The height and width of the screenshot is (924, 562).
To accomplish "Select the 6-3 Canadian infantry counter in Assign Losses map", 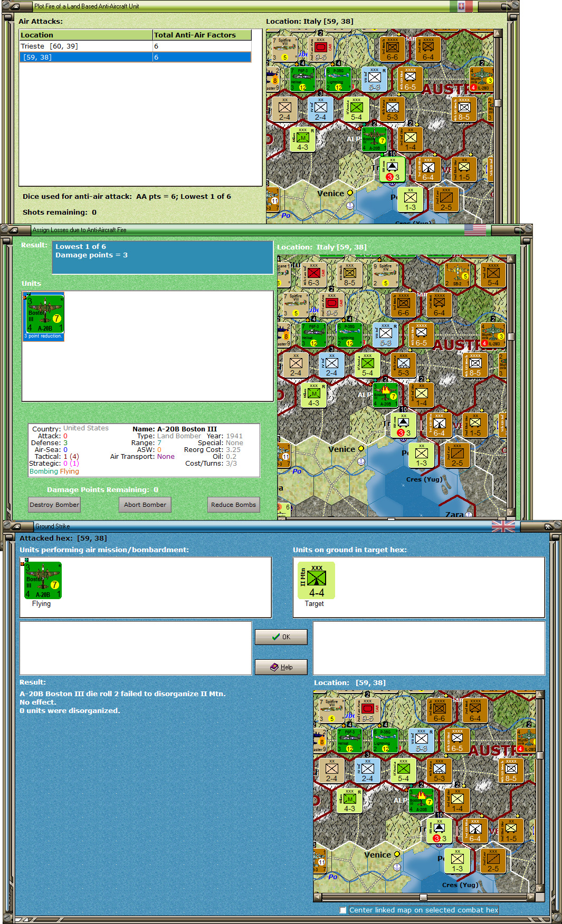I will (313, 275).
